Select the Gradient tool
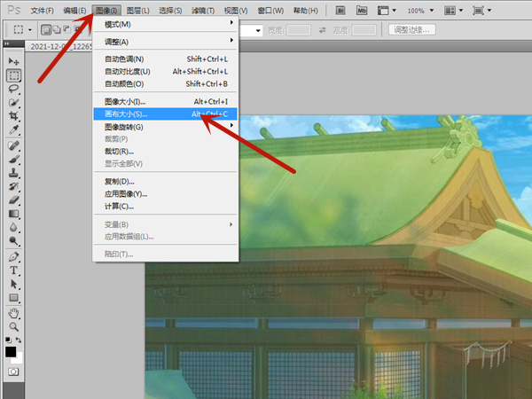The height and width of the screenshot is (399, 532). [13, 214]
